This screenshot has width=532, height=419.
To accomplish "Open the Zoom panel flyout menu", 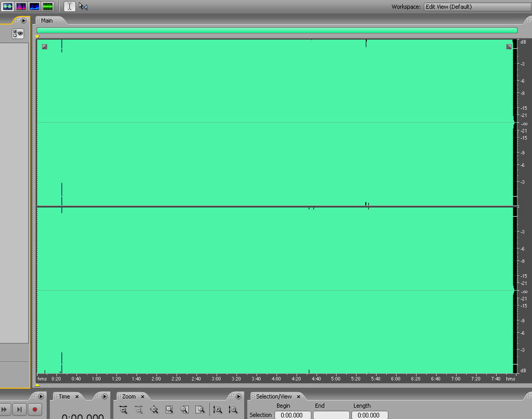I will point(238,396).
